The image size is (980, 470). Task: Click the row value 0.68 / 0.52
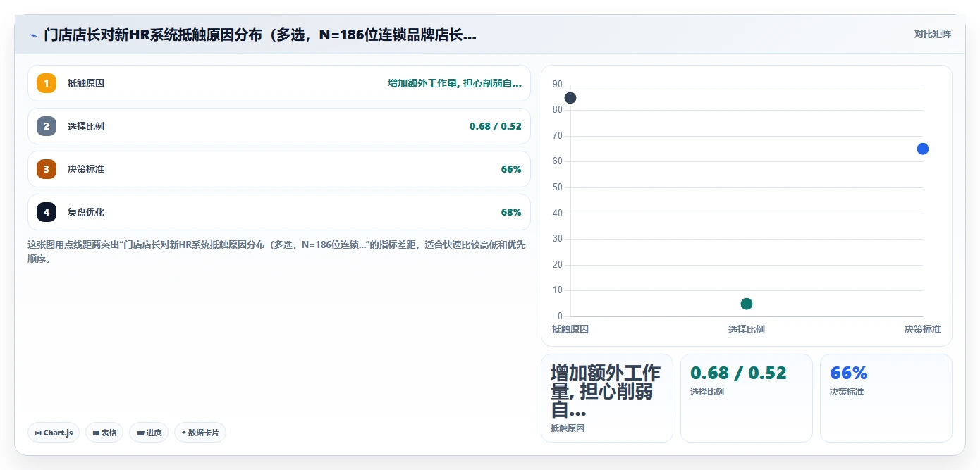tap(496, 126)
